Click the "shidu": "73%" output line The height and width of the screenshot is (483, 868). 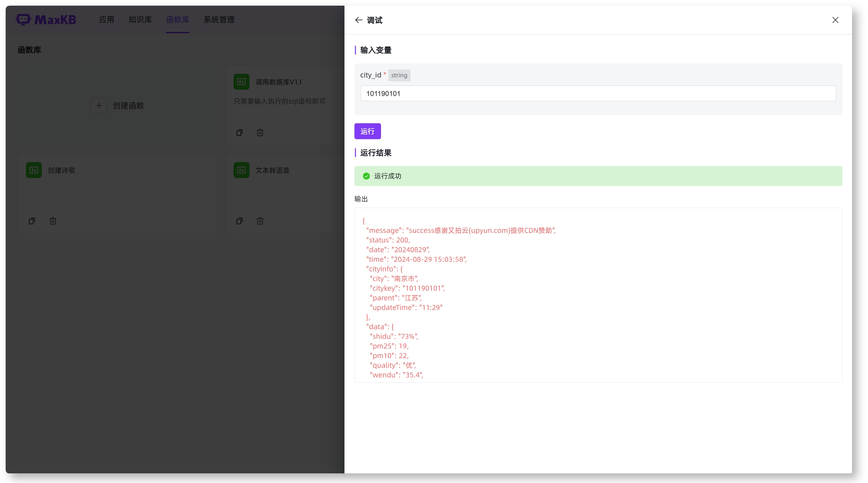[x=394, y=337]
